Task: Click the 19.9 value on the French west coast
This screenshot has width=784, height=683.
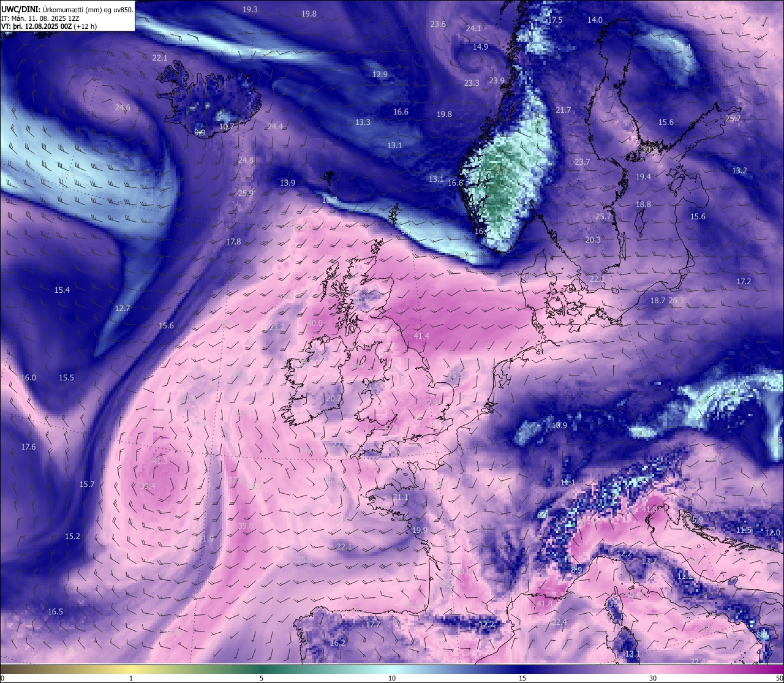Action: point(420,530)
